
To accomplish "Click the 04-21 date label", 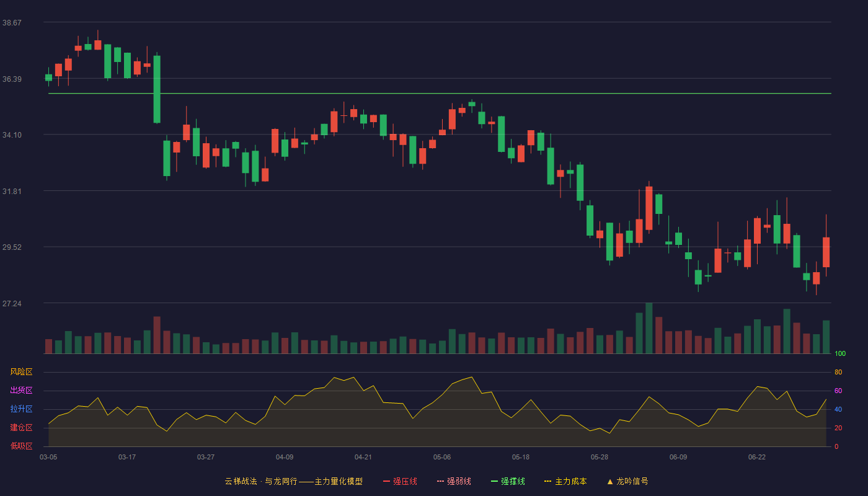I will click(363, 457).
